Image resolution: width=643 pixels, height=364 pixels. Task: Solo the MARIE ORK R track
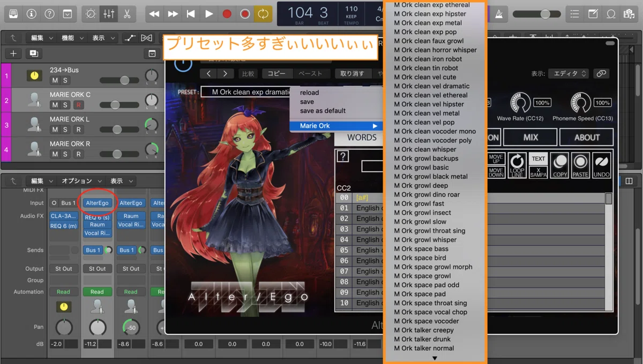click(65, 154)
